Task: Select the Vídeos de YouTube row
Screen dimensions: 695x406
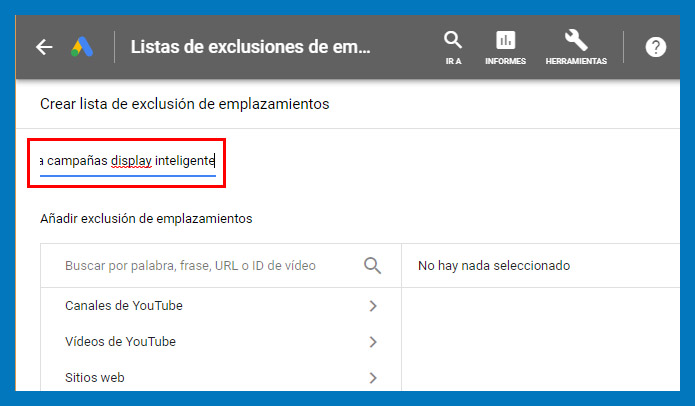Action: click(221, 342)
